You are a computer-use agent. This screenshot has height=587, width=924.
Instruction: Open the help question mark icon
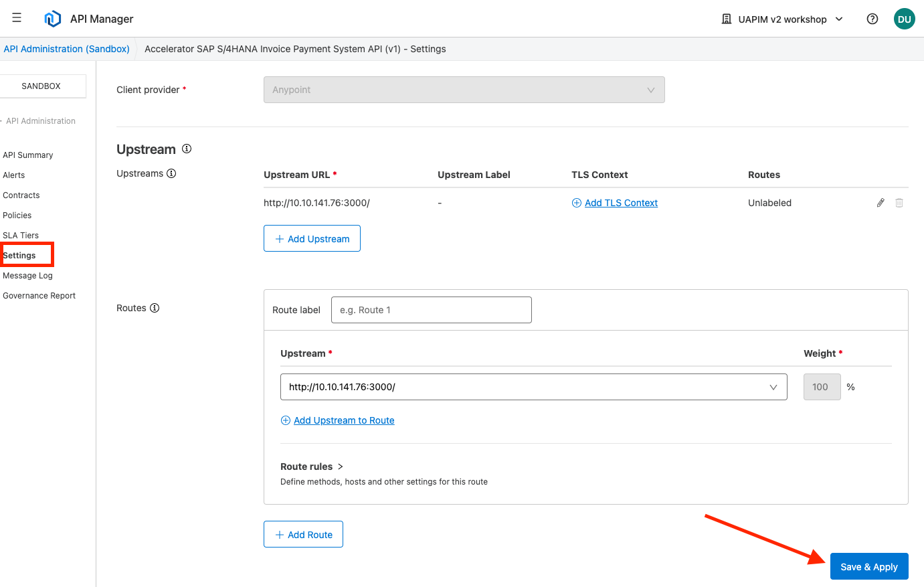pos(872,19)
